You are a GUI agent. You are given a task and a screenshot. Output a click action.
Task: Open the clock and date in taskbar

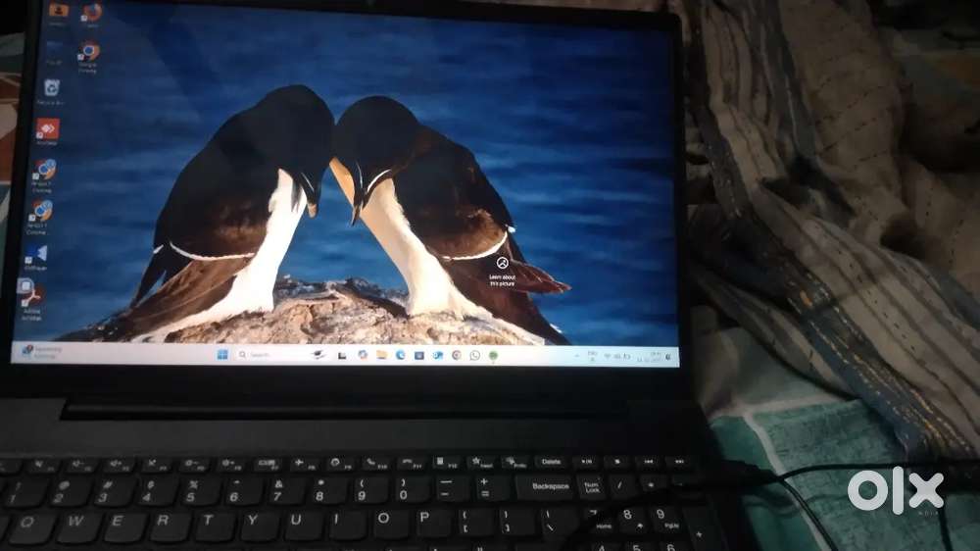pos(651,357)
